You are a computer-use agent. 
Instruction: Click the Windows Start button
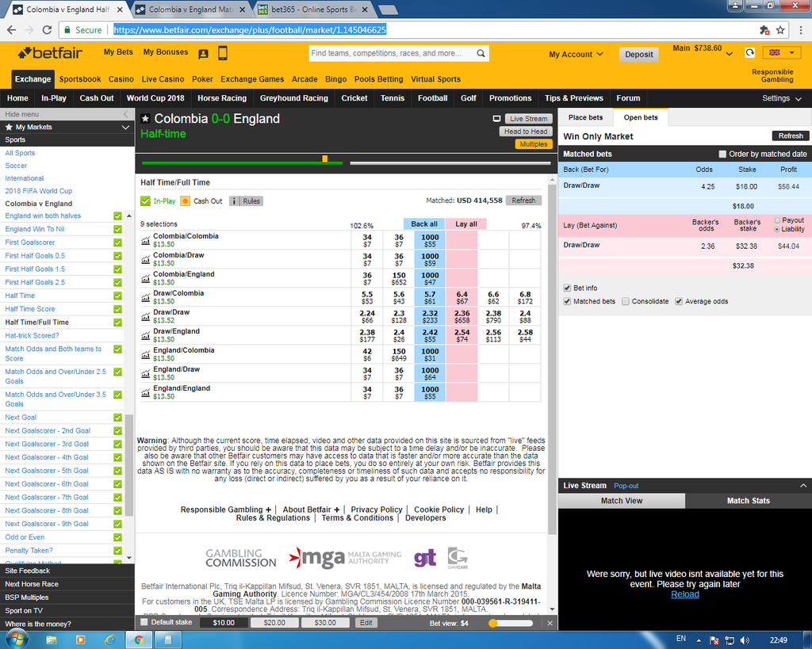tap(16, 639)
